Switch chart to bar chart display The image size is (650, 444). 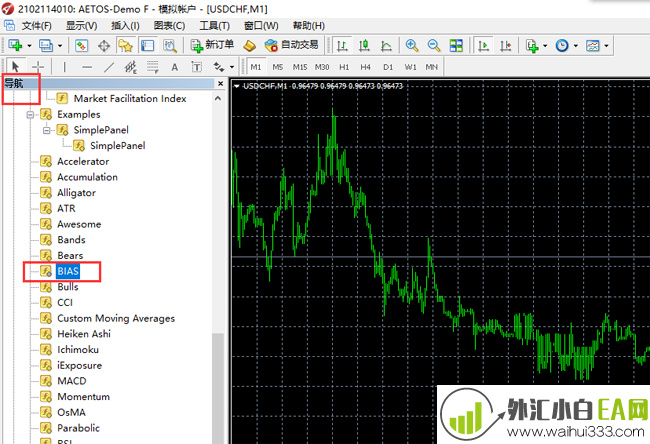[342, 45]
